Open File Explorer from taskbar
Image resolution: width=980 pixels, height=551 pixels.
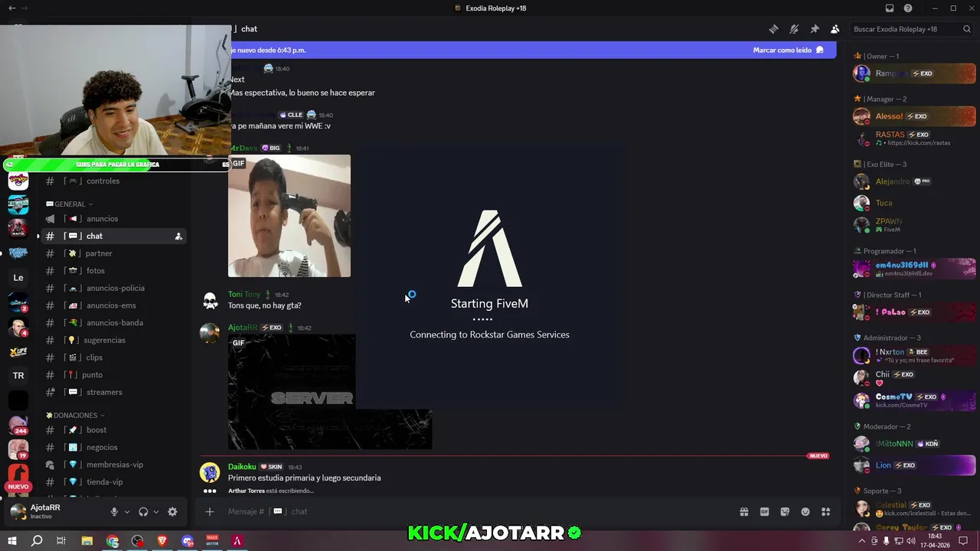[87, 541]
